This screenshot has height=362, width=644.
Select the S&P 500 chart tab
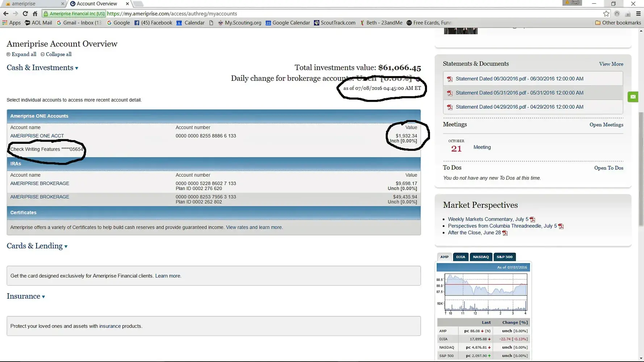[504, 257]
